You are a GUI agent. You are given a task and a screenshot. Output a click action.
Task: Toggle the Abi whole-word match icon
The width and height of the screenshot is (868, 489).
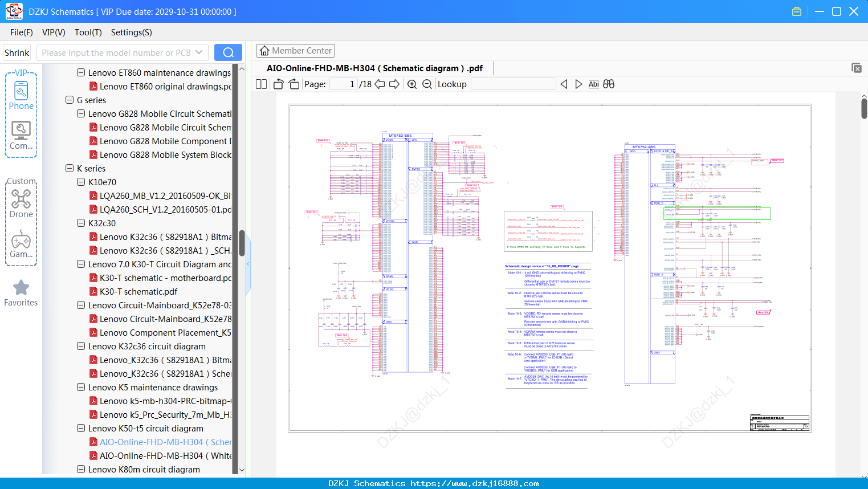pos(593,84)
